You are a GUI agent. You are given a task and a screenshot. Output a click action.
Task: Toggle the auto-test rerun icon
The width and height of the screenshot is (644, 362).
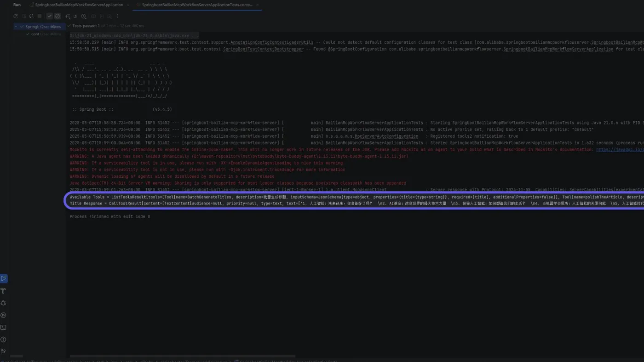(31, 16)
